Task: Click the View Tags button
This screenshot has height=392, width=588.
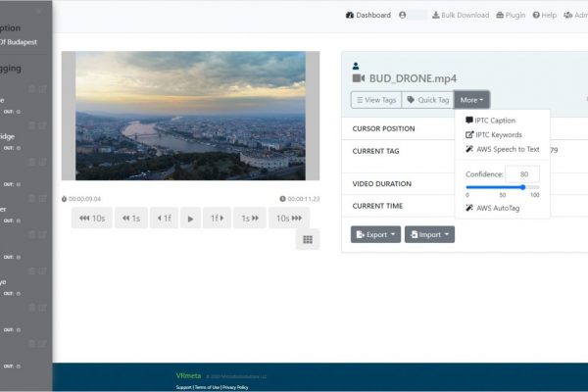Action: pos(376,100)
